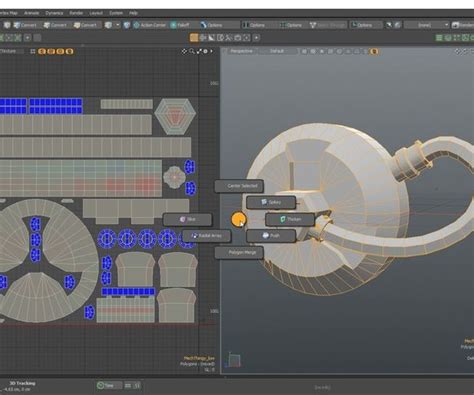Click the green list icon in right toolbar row
Screen dimensions: 474x395
[439, 38]
